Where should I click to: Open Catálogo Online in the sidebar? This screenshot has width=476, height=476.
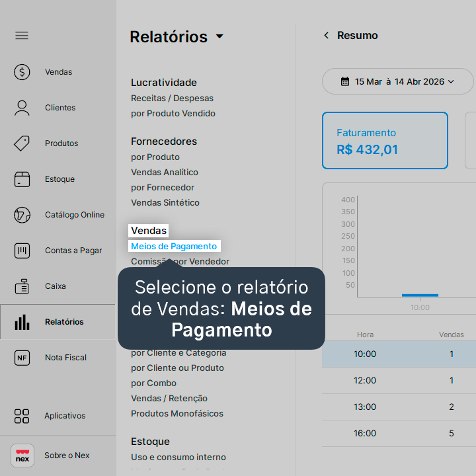[75, 215]
